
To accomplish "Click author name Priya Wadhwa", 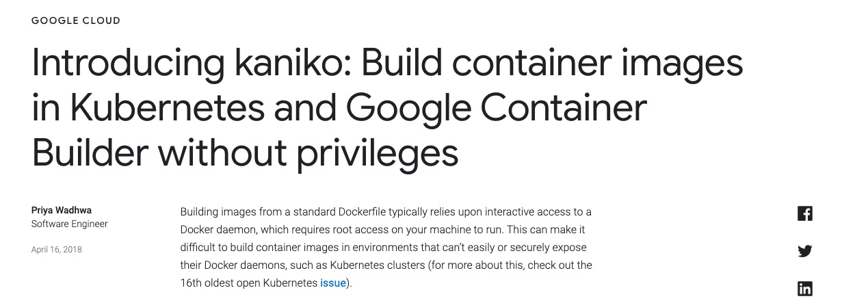I will point(62,210).
